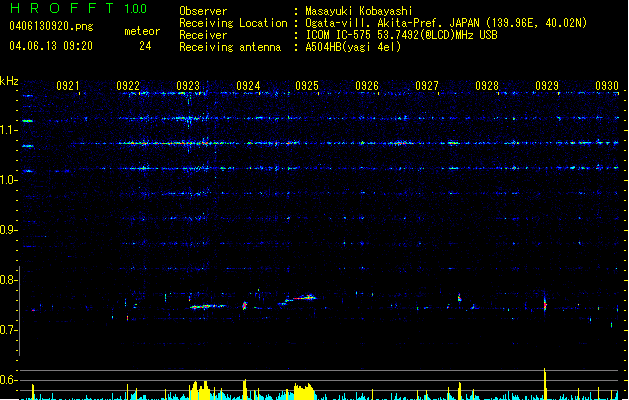Click the Observer field label
The width and height of the screenshot is (629, 400).
click(203, 11)
